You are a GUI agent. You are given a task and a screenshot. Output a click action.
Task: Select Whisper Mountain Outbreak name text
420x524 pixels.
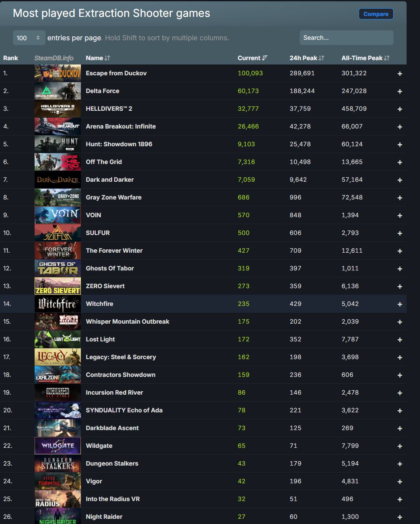click(x=128, y=321)
